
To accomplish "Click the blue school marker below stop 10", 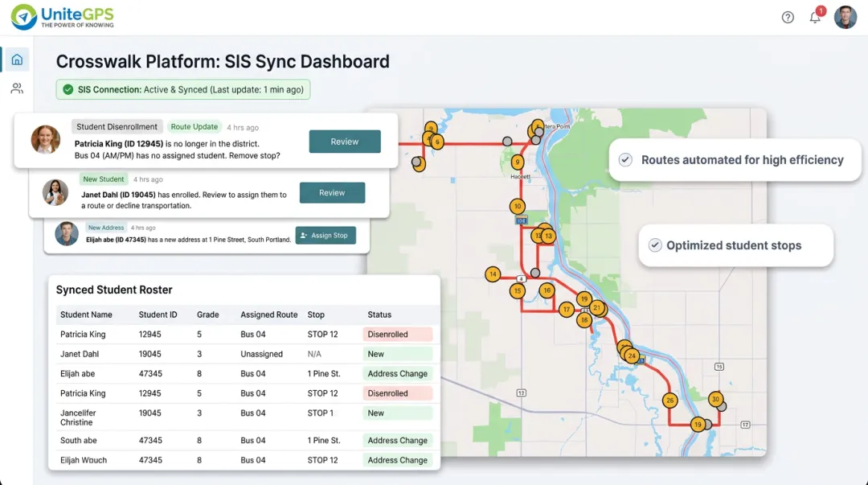I will 521,220.
